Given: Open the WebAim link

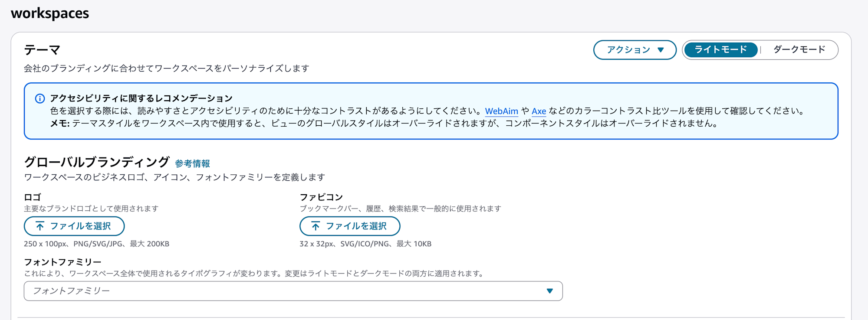Looking at the screenshot, I should (x=501, y=111).
